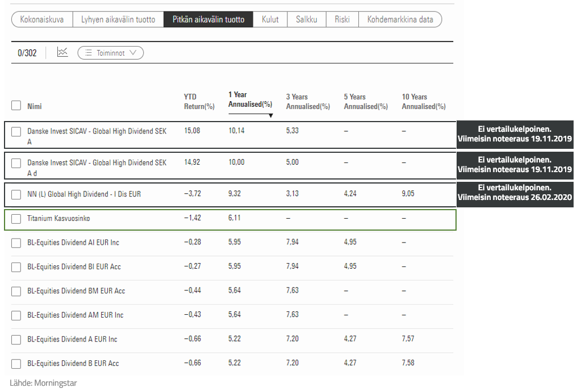
Task: Click the 0/302 selection counter
Action: (x=27, y=53)
